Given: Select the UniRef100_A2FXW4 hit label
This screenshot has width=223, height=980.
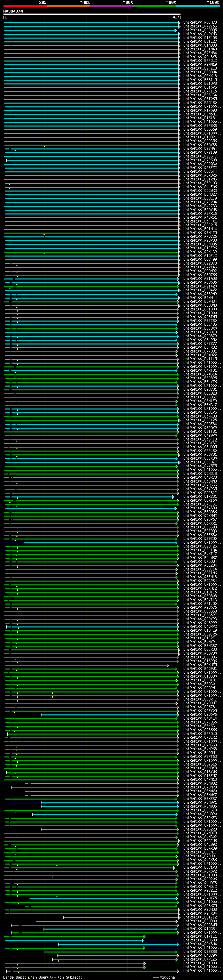Looking at the screenshot, I should [x=200, y=913].
